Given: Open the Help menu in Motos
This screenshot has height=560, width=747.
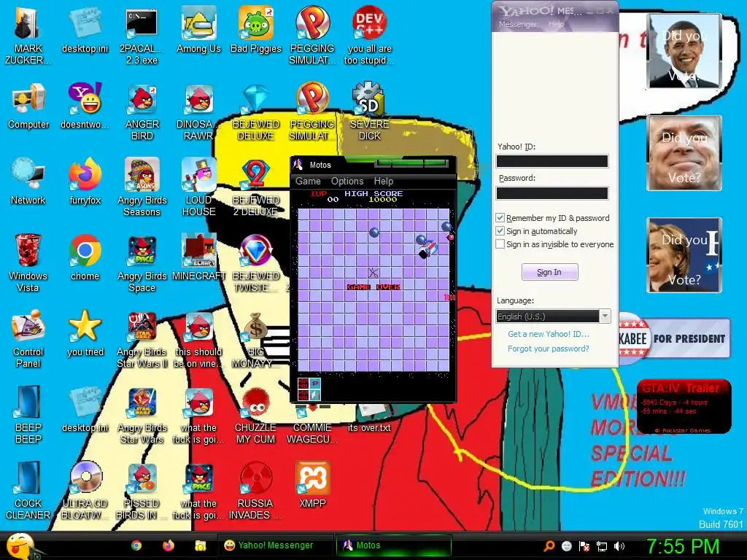Looking at the screenshot, I should [x=384, y=181].
